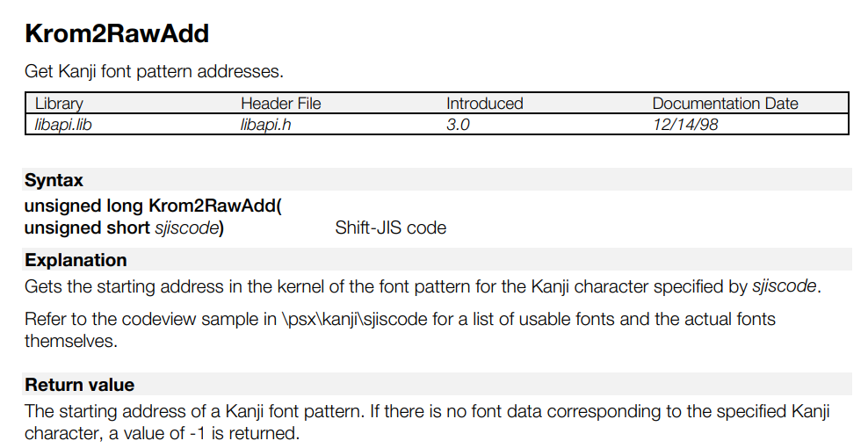The height and width of the screenshot is (448, 868).
Task: Click the Introduced column header
Action: click(484, 104)
